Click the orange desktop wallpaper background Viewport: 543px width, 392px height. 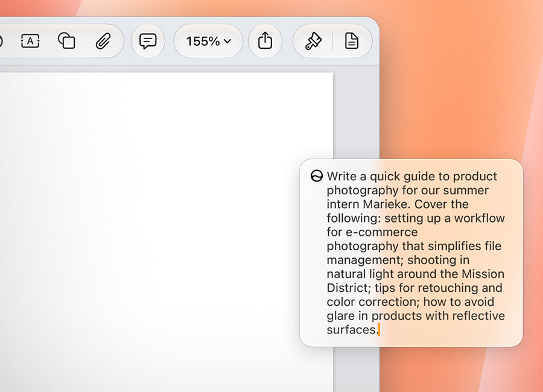point(460,87)
